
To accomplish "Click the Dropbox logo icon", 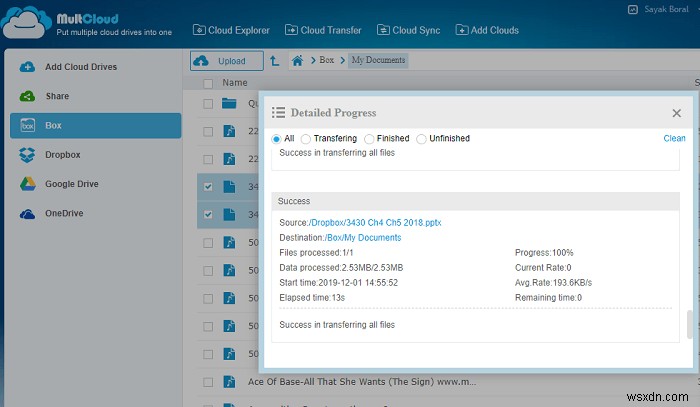I will point(27,155).
